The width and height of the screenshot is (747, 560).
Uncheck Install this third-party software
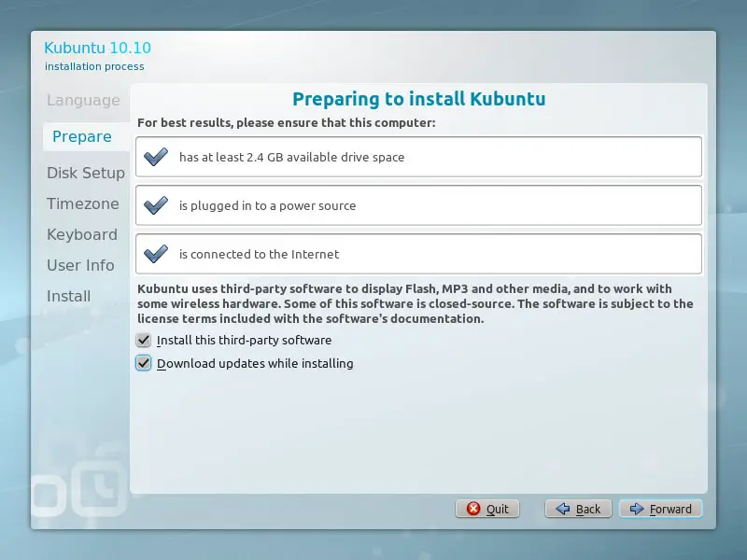(144, 340)
